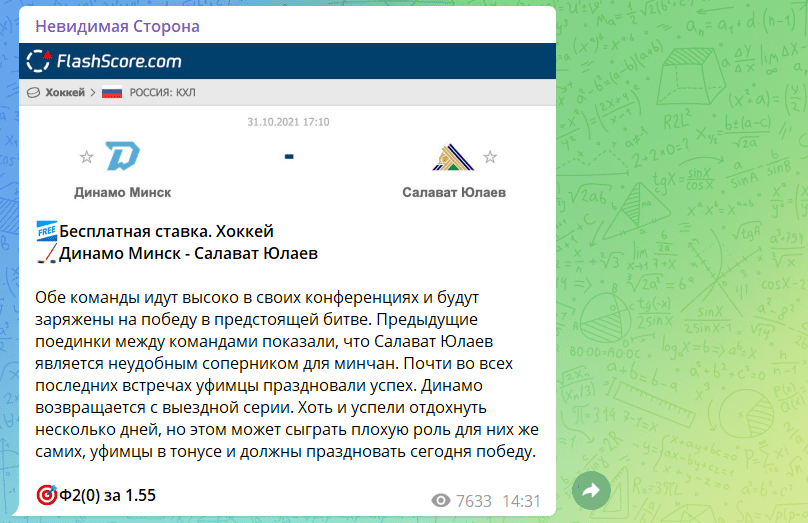Open the Невидимая Сторона channel name

(x=117, y=26)
